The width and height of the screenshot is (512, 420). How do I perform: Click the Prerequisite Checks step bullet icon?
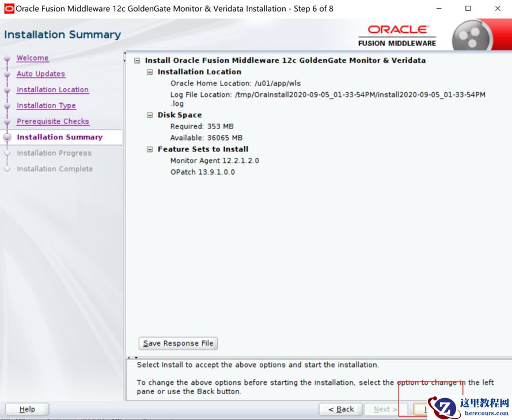pyautogui.click(x=7, y=122)
